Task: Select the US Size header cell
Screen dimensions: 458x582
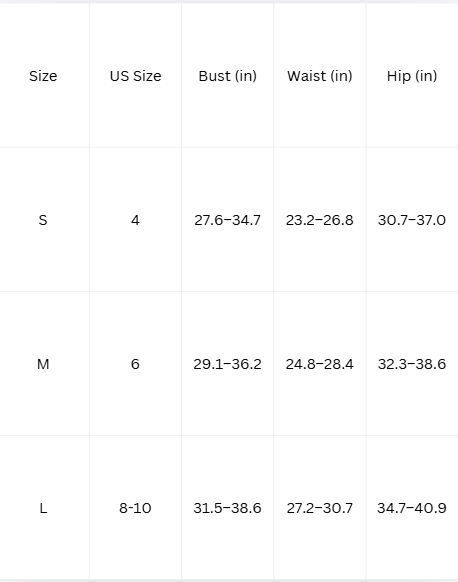Action: 135,76
